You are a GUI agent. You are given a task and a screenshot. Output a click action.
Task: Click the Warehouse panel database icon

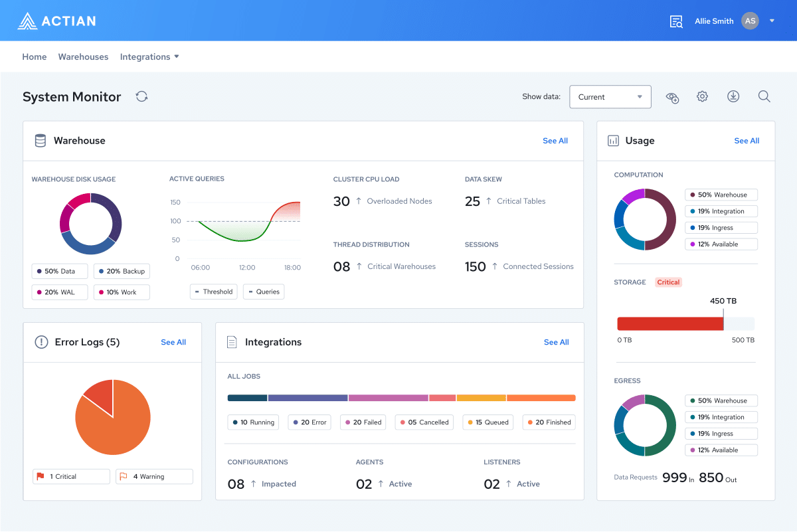(41, 140)
